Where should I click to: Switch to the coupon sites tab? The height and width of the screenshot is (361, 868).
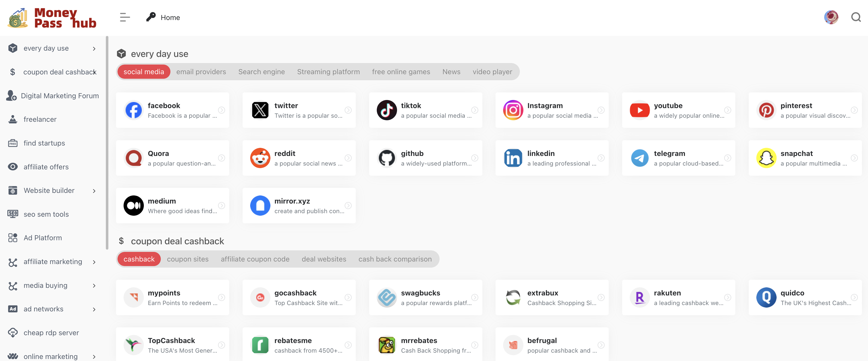[188, 259]
